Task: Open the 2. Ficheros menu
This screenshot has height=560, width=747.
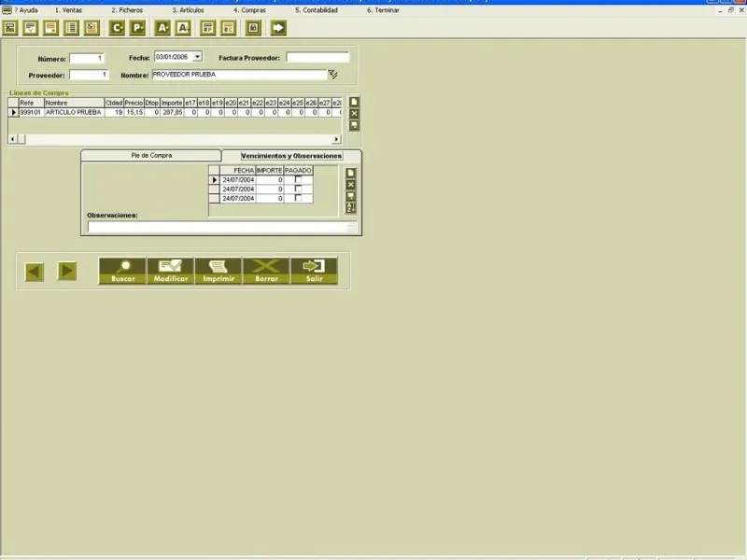Action: tap(127, 10)
